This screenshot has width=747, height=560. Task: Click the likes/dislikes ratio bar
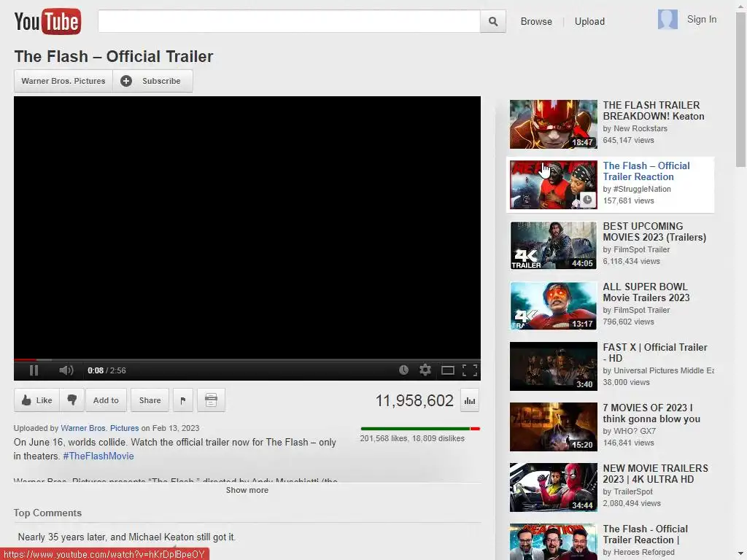tap(419, 429)
